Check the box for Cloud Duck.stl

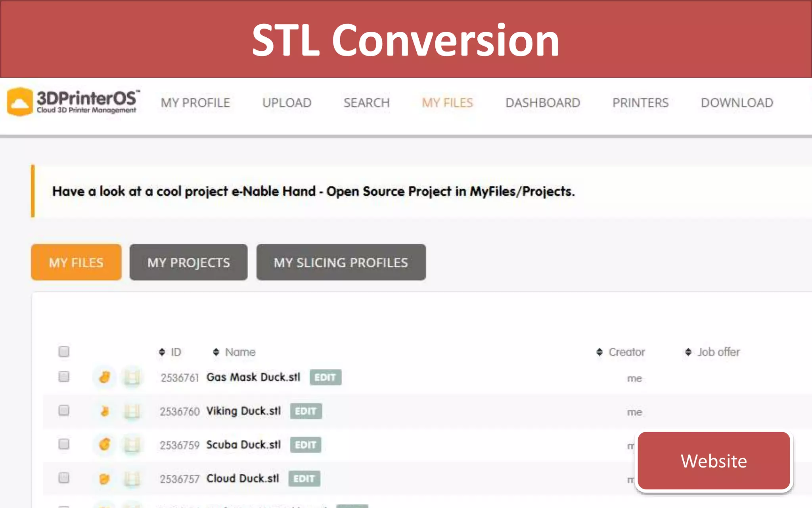64,477
